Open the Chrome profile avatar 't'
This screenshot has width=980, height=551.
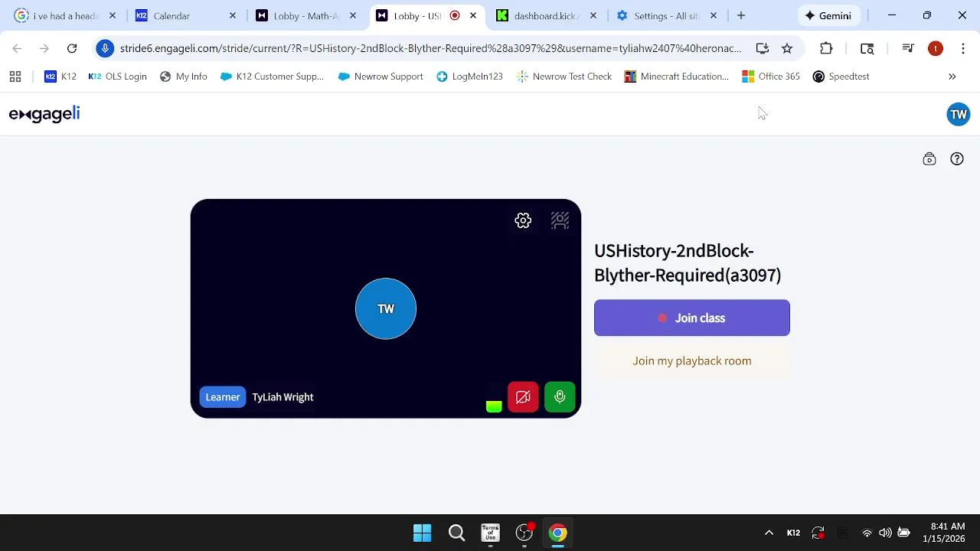936,48
